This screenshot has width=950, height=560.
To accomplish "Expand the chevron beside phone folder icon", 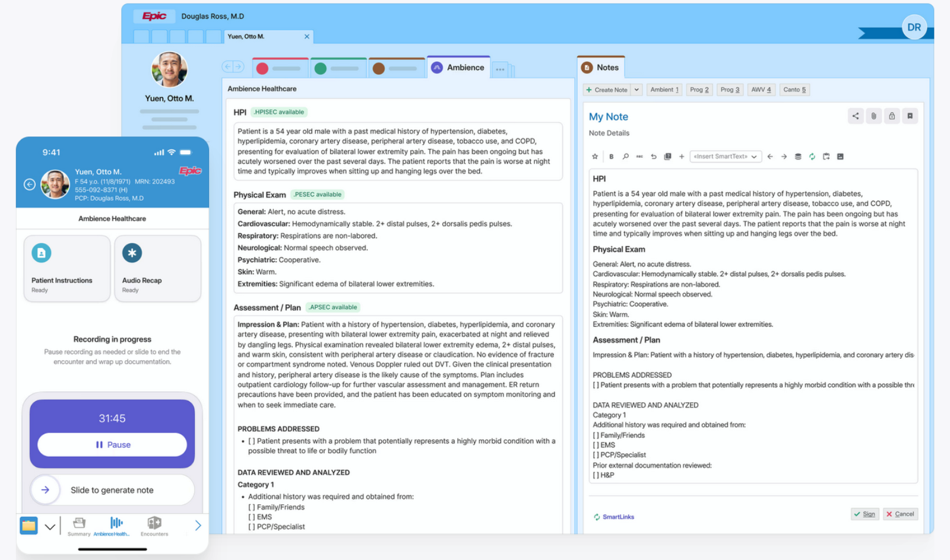I will 50,526.
